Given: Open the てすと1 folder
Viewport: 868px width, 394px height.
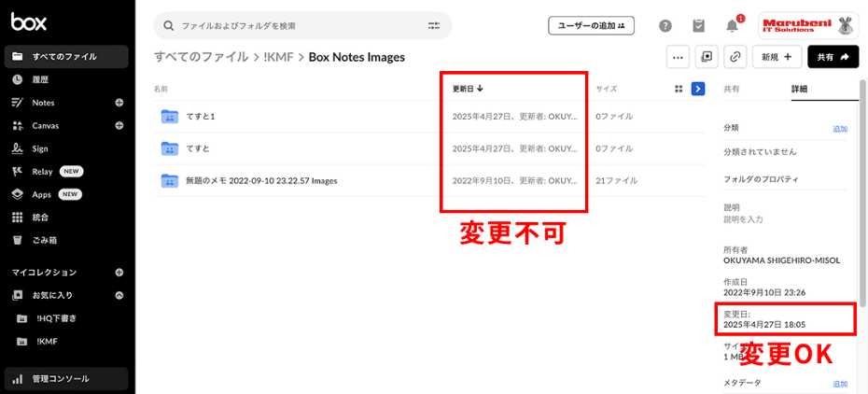Looking at the screenshot, I should pyautogui.click(x=201, y=117).
